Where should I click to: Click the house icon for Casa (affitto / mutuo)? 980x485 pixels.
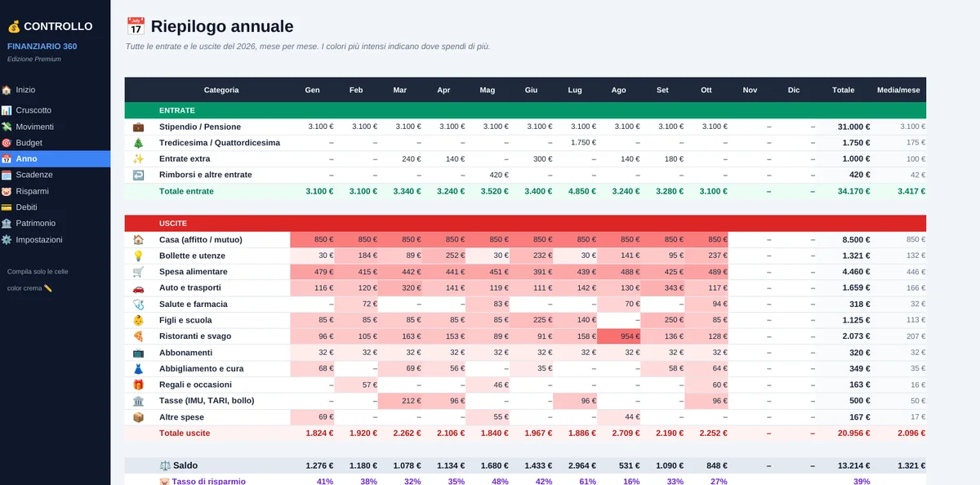(138, 240)
